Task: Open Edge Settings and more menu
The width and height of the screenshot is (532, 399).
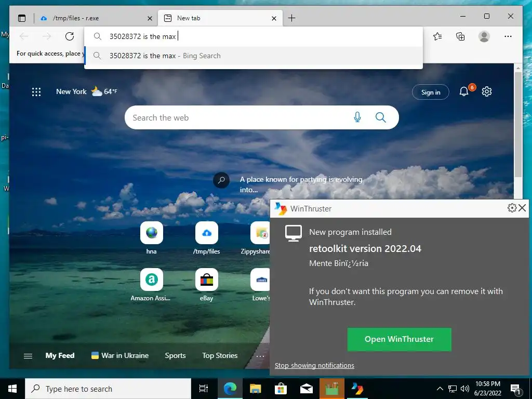Action: click(508, 36)
